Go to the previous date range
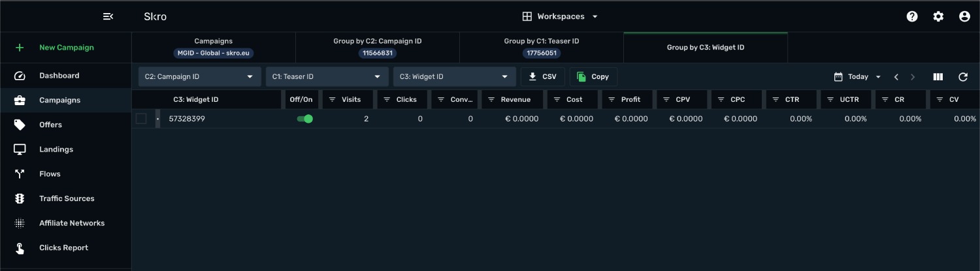Screen dimensions: 980x271 (x=896, y=77)
